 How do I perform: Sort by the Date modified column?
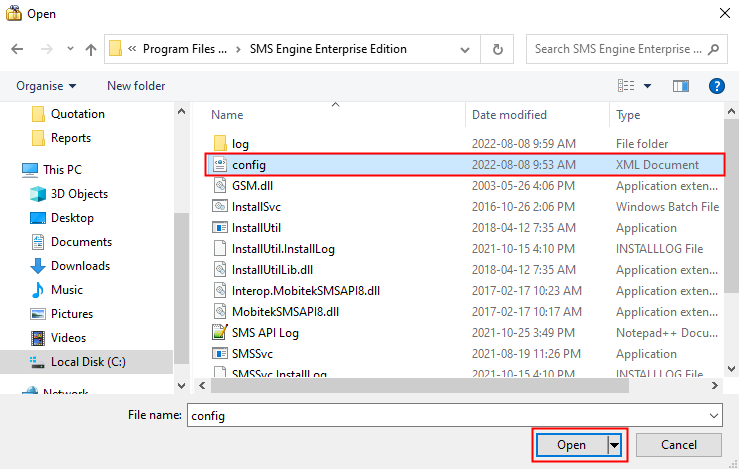coord(509,115)
